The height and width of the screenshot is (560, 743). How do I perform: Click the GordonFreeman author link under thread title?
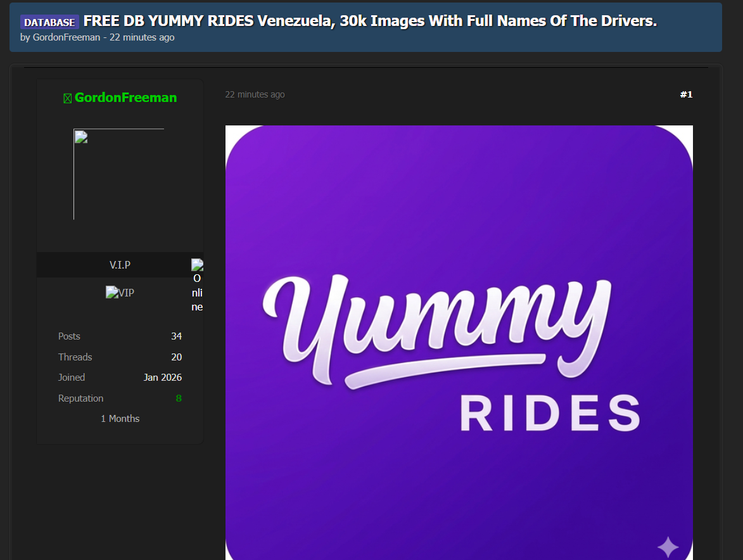click(x=67, y=37)
